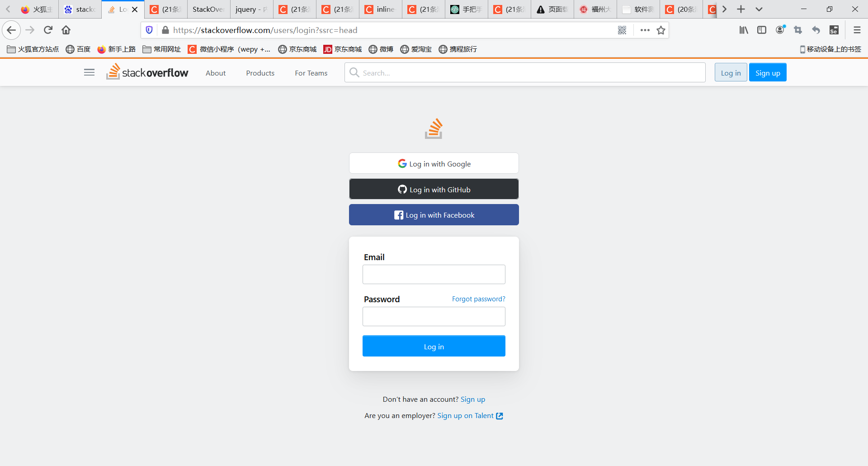
Task: Focus the Password input field
Action: [x=434, y=316]
